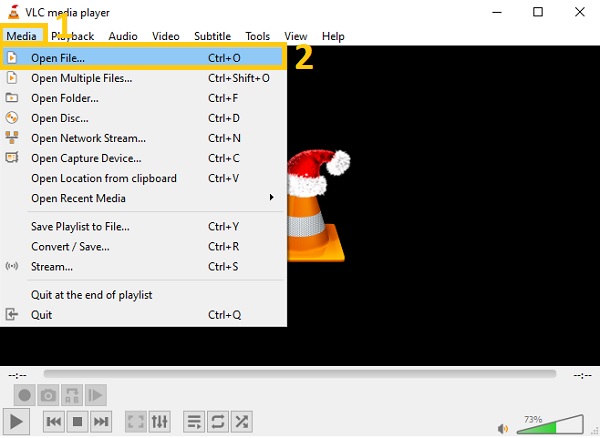
Task: Click the capture device icon
Action: click(x=12, y=157)
